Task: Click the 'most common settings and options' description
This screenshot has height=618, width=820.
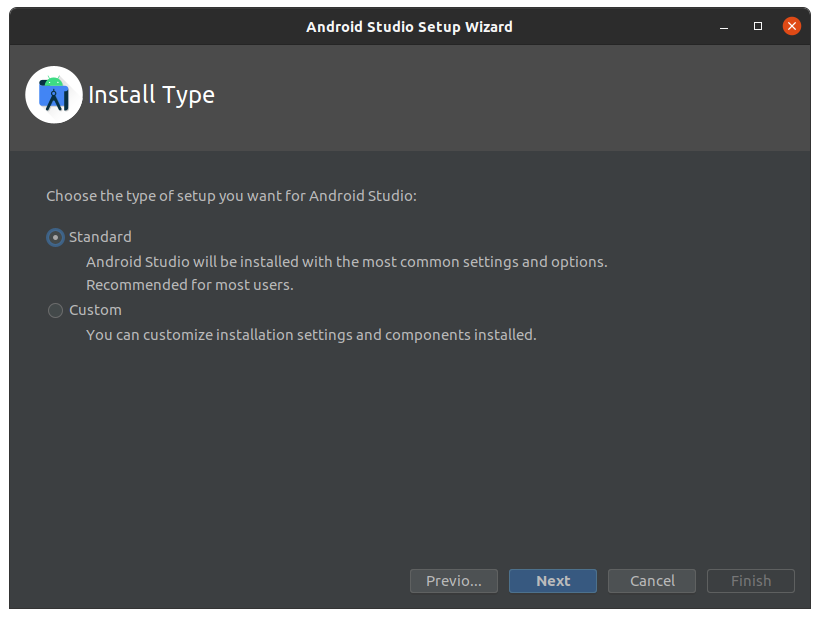Action: point(346,262)
